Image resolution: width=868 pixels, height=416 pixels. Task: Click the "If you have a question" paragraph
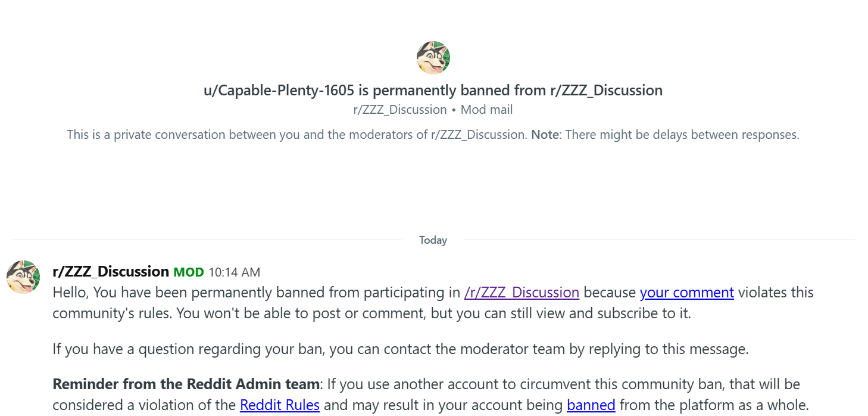point(400,349)
